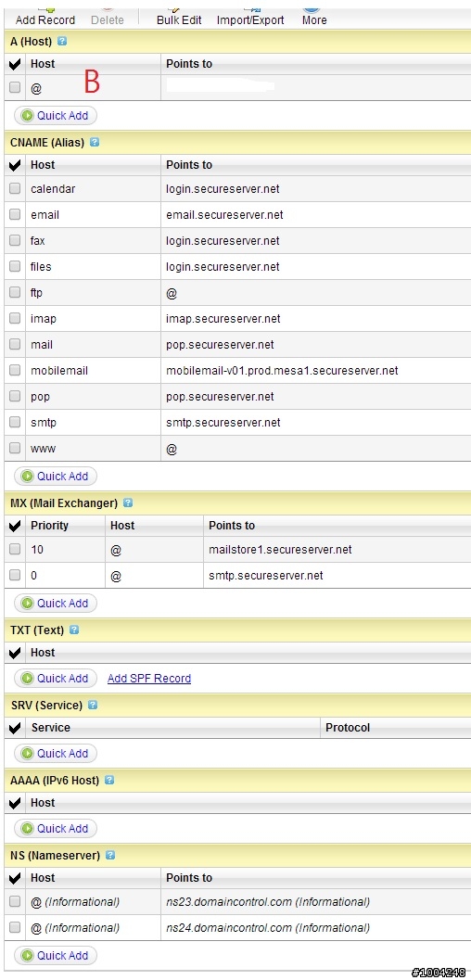Open the help icon beside CNAME (Alias)
Viewport: 471px width, 980px height.
[x=95, y=142]
